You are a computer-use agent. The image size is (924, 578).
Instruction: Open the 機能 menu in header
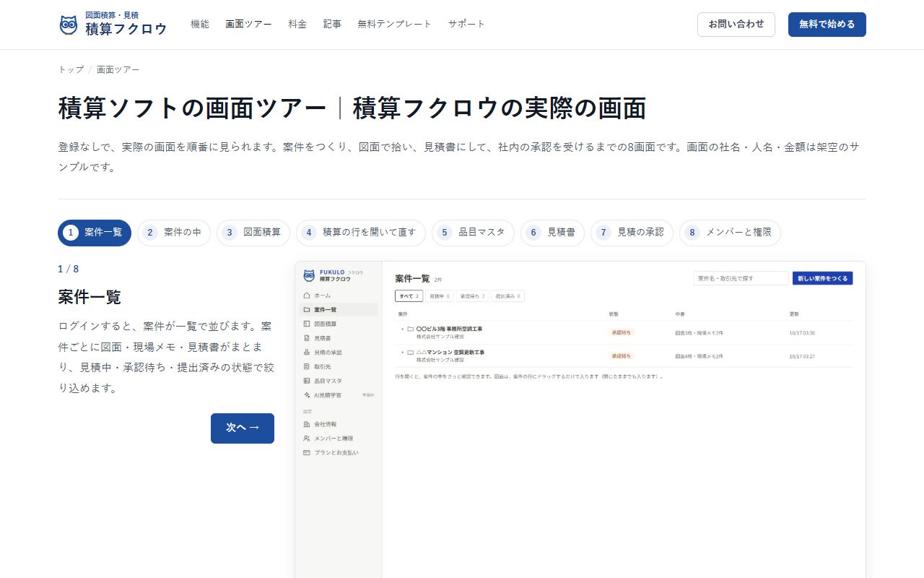point(200,24)
